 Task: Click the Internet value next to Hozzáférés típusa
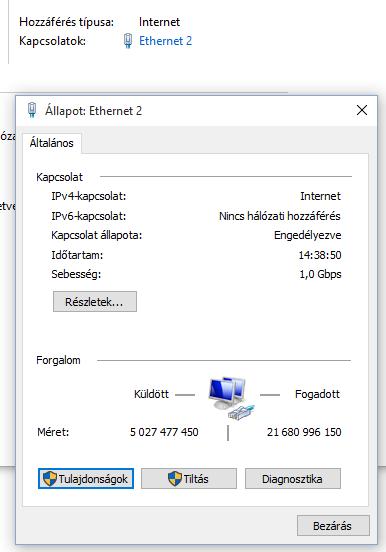click(160, 22)
